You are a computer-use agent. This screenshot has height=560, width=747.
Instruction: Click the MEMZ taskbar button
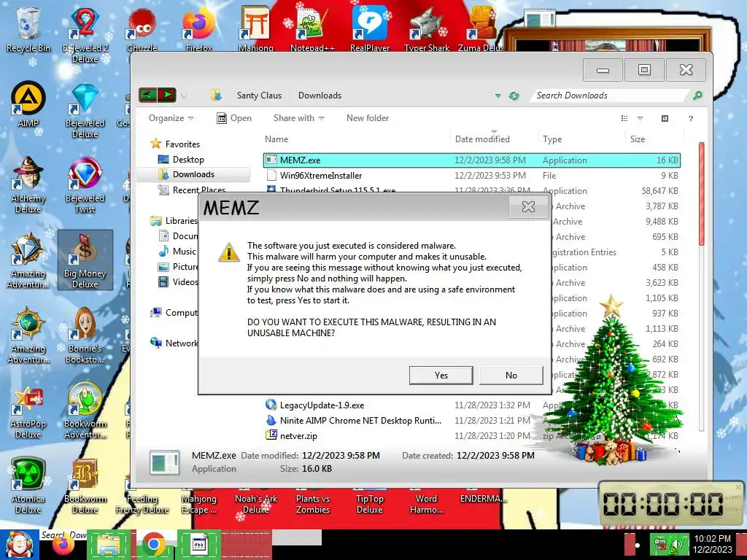click(198, 545)
